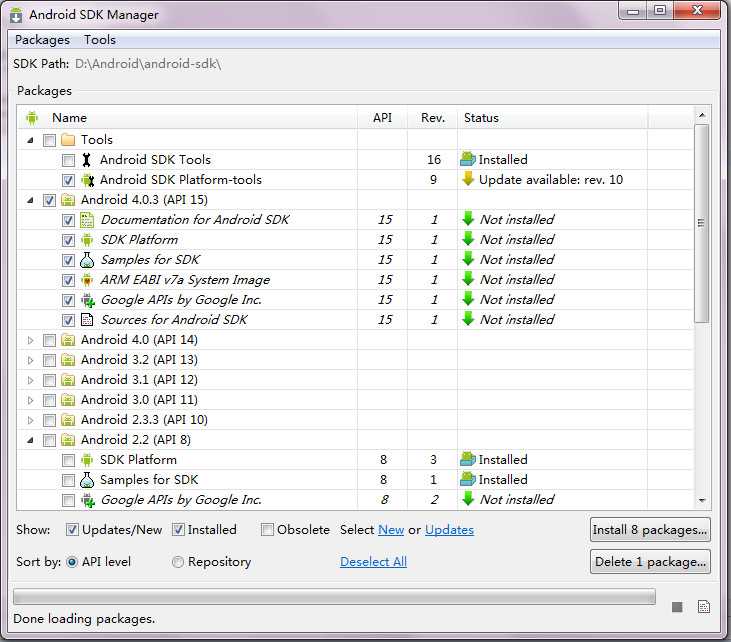Click the API 15 SDK Platform android icon
Image resolution: width=731 pixels, height=642 pixels.
(x=87, y=240)
